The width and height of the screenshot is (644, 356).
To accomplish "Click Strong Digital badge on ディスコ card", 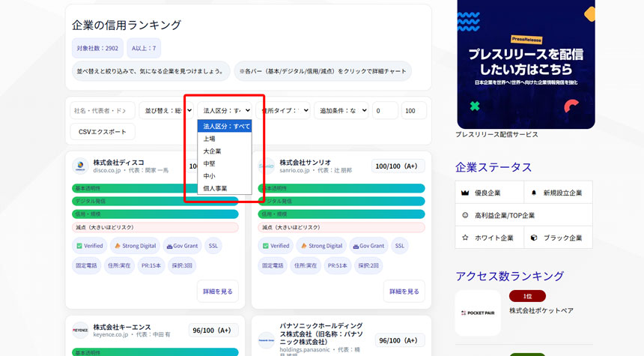I will [x=135, y=246].
